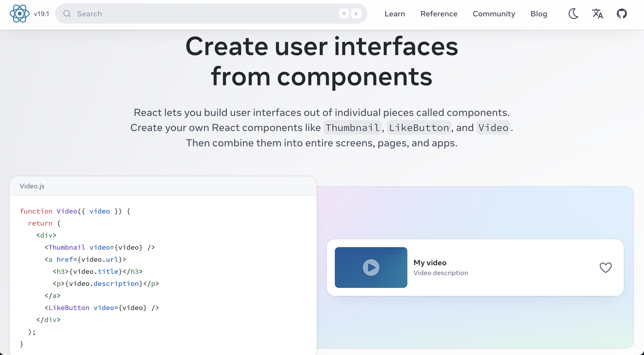Viewport: 644px width, 355px height.
Task: Toggle the heart like button
Action: [605, 268]
